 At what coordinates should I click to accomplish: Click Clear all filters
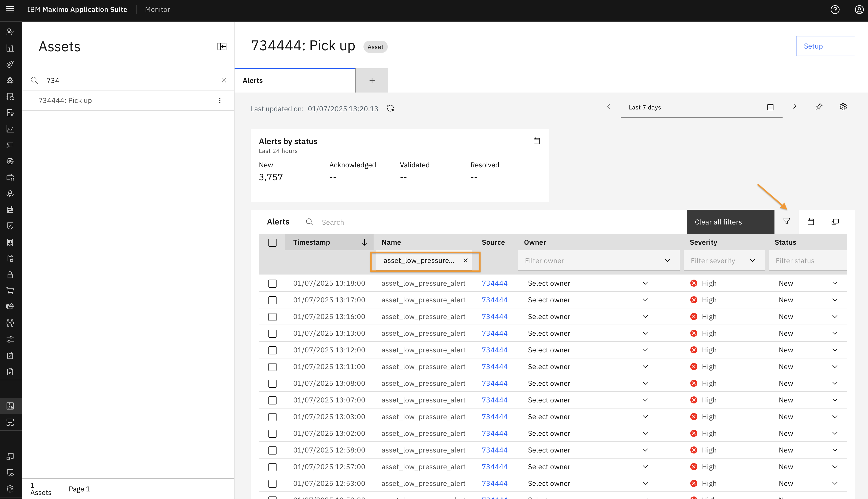coord(730,222)
